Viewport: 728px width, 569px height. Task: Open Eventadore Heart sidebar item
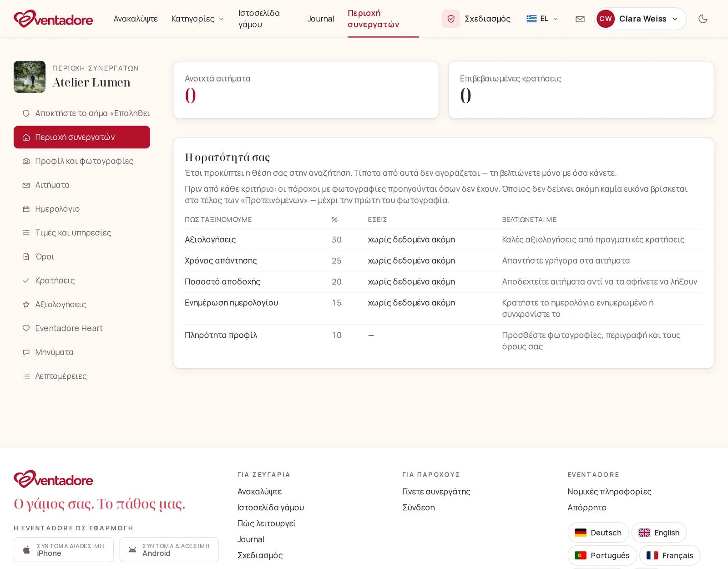(x=82, y=328)
